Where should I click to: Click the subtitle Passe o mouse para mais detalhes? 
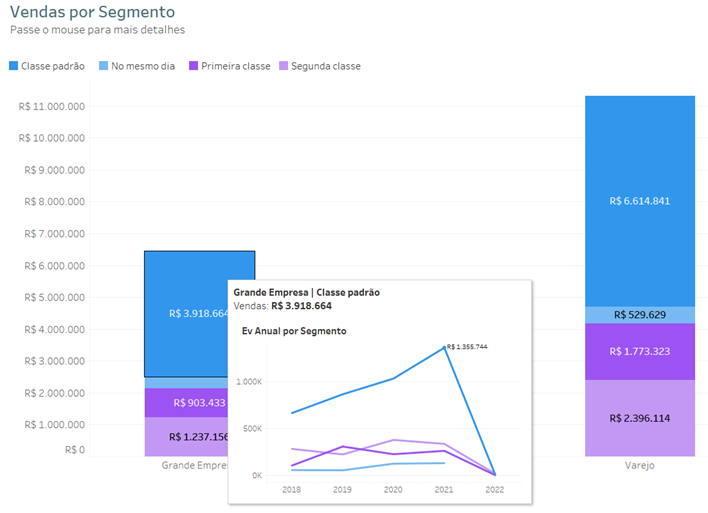[98, 30]
